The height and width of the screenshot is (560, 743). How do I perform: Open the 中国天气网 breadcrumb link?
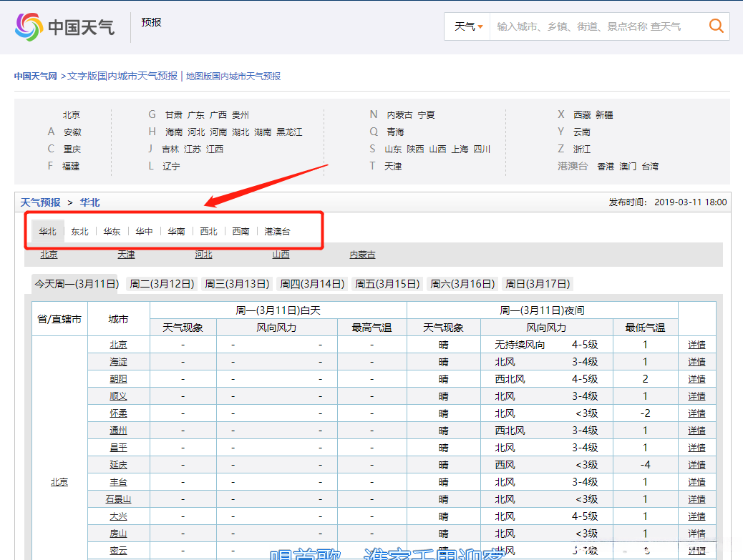(35, 76)
